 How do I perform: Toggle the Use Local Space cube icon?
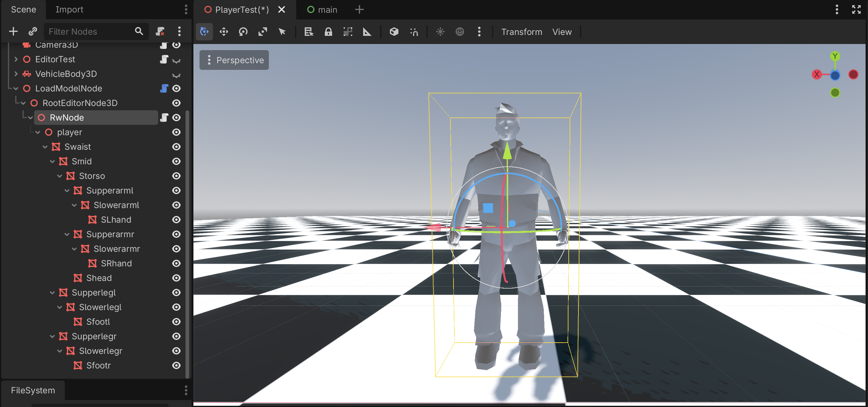394,32
